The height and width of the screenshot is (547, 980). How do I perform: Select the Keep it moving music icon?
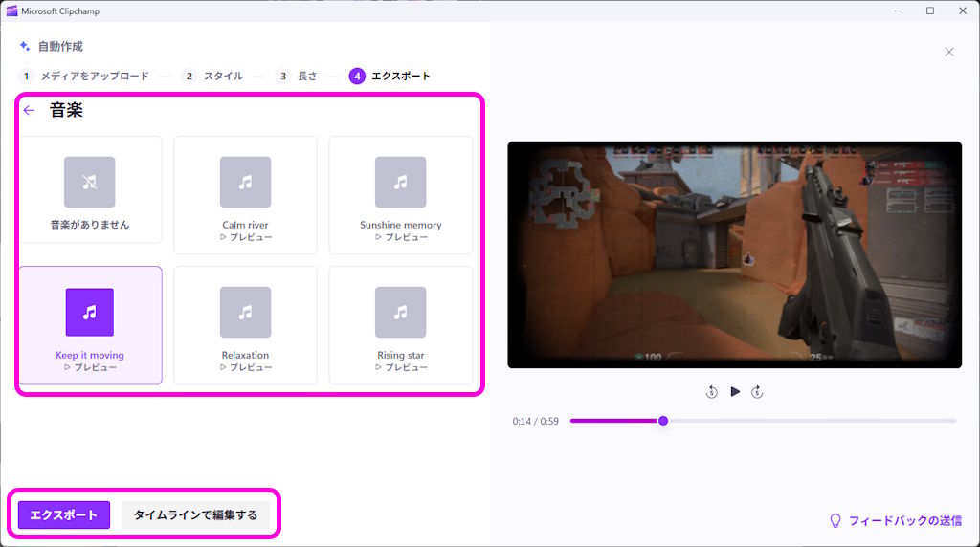pyautogui.click(x=89, y=312)
